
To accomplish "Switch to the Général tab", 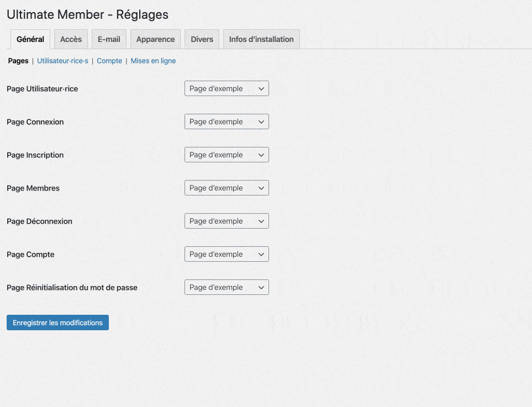I will [30, 39].
